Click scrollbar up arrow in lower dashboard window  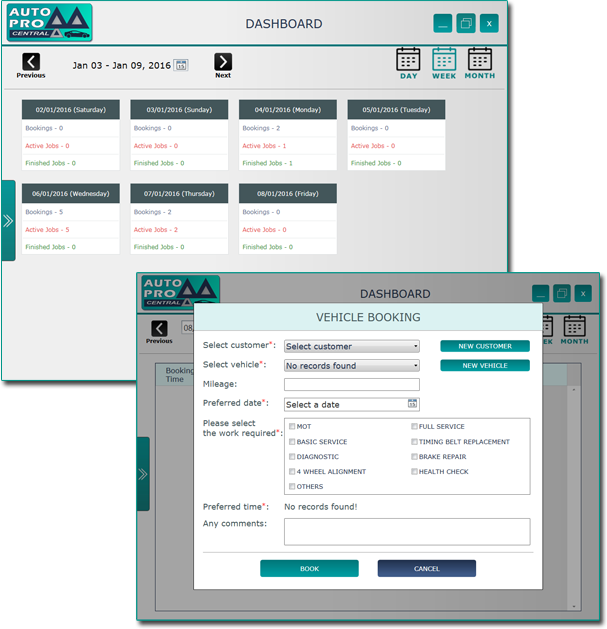click(574, 390)
